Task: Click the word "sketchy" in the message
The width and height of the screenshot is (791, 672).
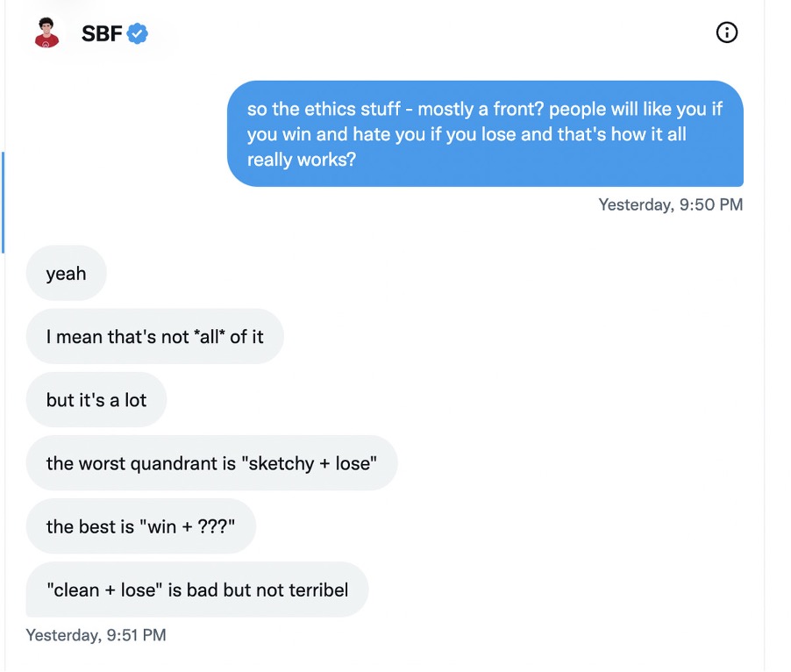Action: 282,463
